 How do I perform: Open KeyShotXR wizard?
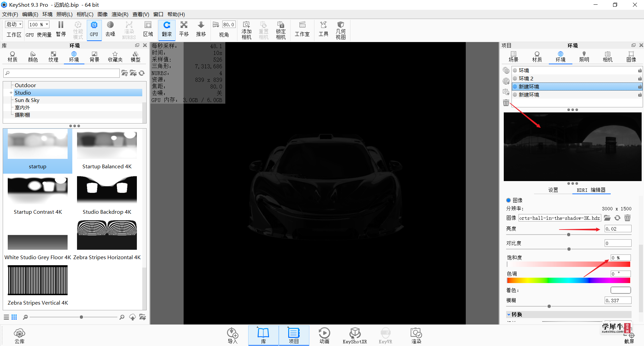tap(355, 336)
